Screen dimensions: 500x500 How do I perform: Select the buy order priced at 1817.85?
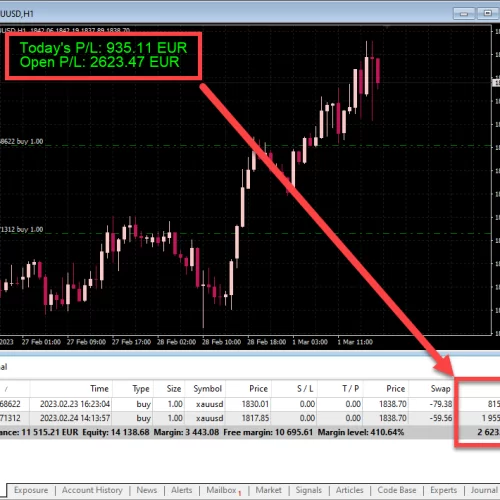tap(250, 418)
